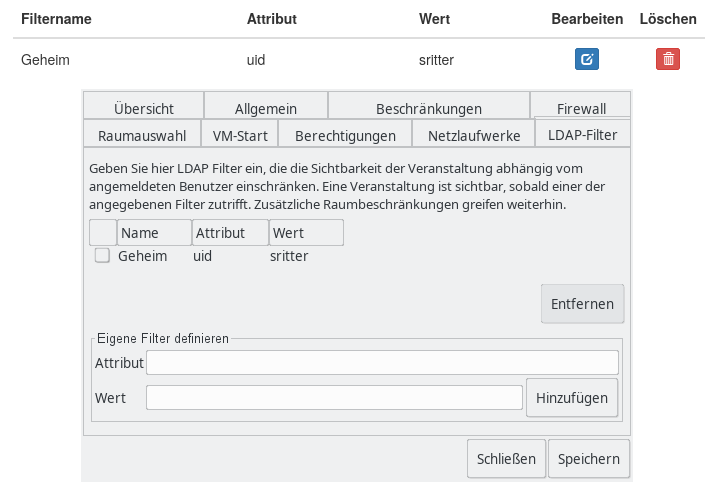Click into the Wert input field
The height and width of the screenshot is (482, 718).
tap(334, 397)
